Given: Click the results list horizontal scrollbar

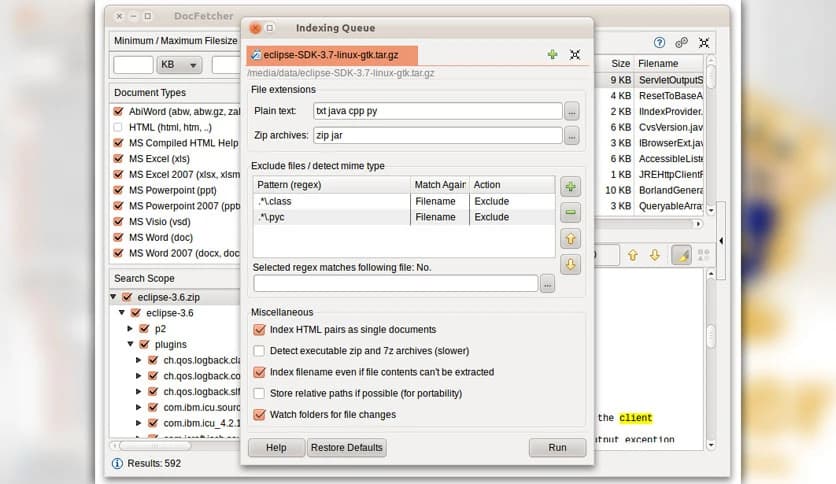Looking at the screenshot, I should click(648, 224).
